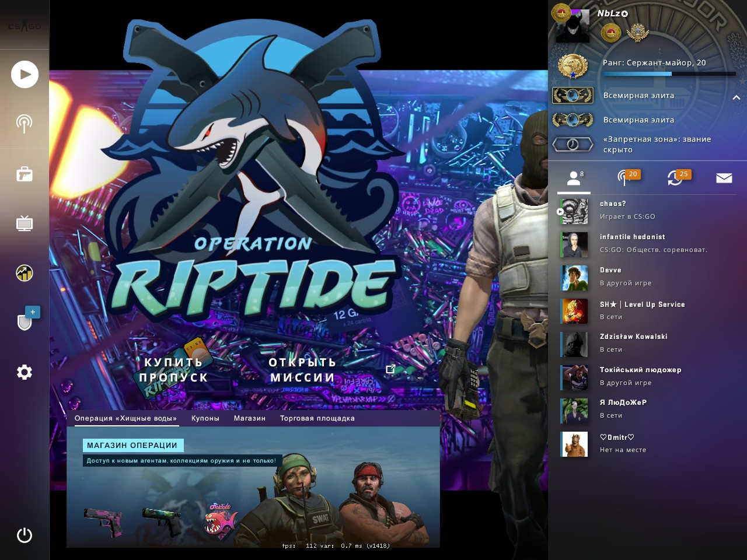Click the external link icon beside Открыть миссии
The width and height of the screenshot is (747, 560).
[x=391, y=369]
